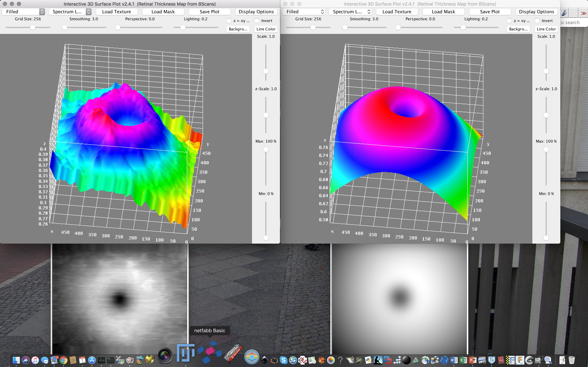Check the 'z = xy' box in left window

pyautogui.click(x=229, y=21)
